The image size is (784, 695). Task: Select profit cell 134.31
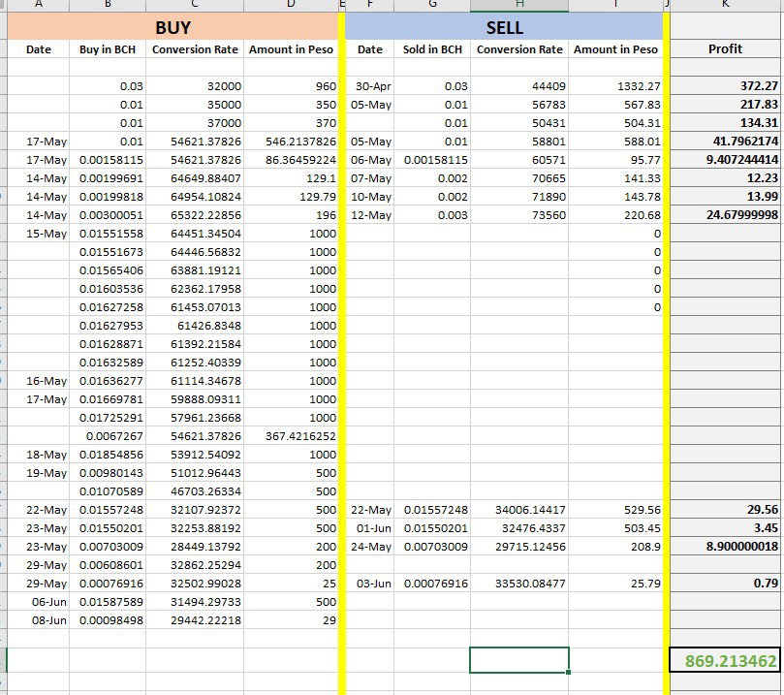pos(725,123)
